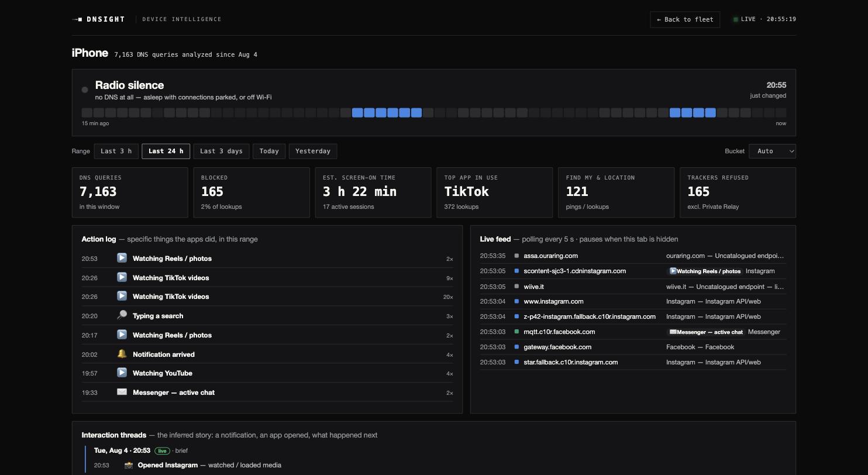Viewport: 868px width, 475px height.
Task: Click magnifier icon beside Typing a search
Action: [x=122, y=315]
